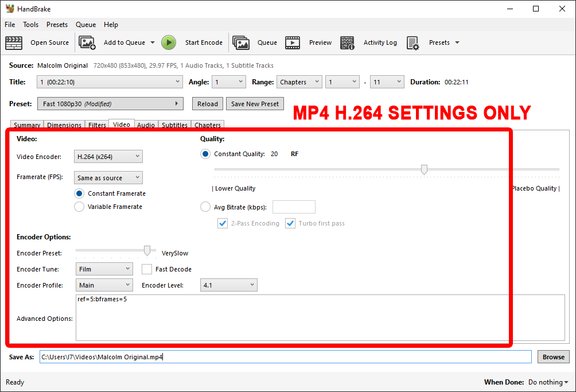Screen dimensions: 576x392
Task: Open the Presets menu
Action: tap(57, 25)
